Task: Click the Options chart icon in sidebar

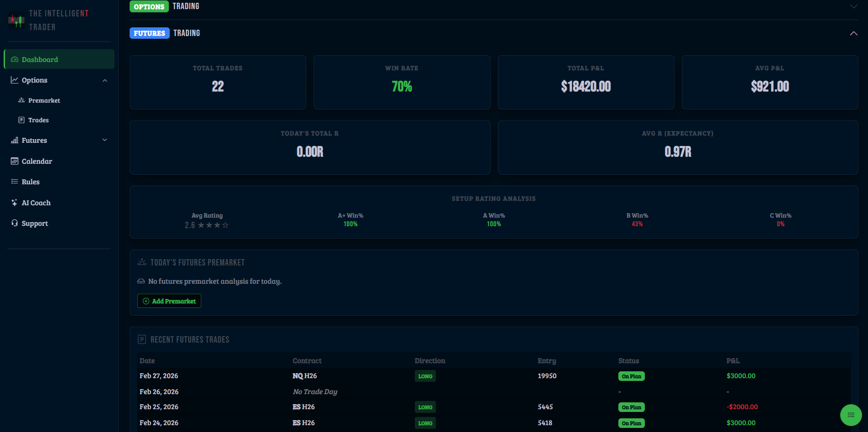Action: click(14, 80)
